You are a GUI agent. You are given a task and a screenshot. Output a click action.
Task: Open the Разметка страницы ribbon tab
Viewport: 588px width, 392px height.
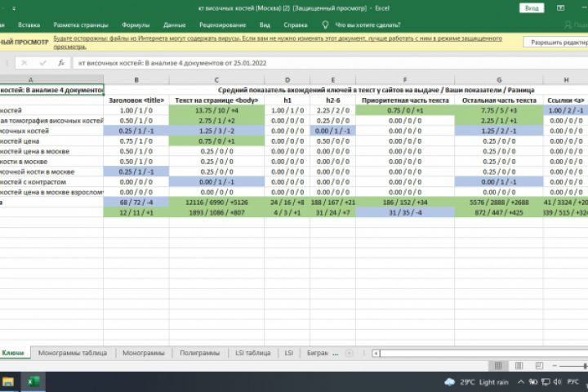point(81,24)
